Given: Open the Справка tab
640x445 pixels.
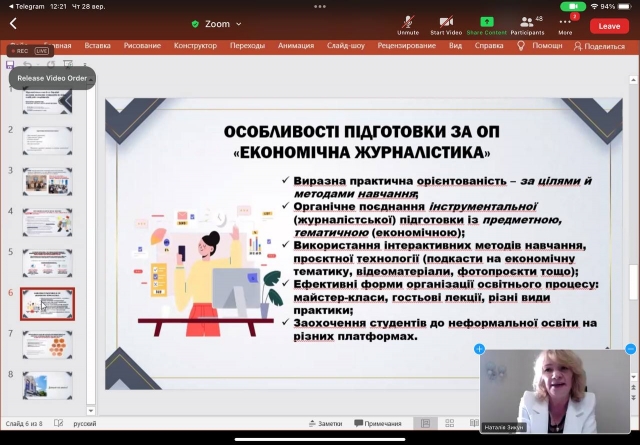Looking at the screenshot, I should click(x=489, y=45).
